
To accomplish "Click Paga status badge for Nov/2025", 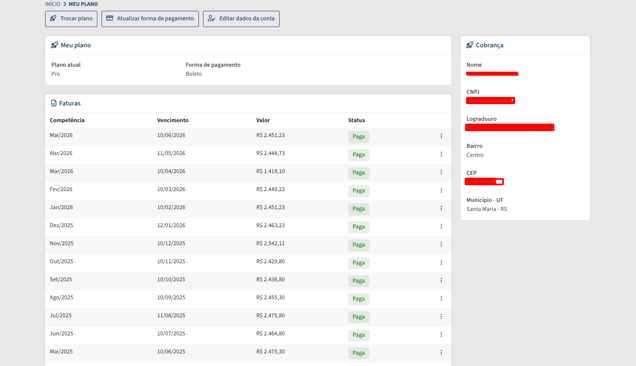I will (359, 245).
